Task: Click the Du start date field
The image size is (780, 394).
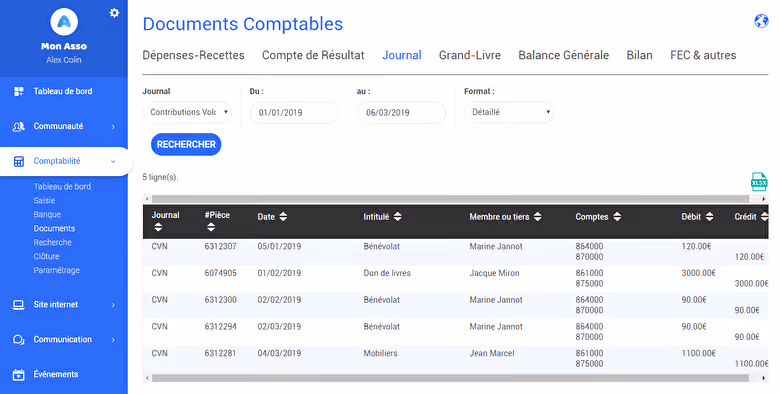Action: [x=294, y=112]
